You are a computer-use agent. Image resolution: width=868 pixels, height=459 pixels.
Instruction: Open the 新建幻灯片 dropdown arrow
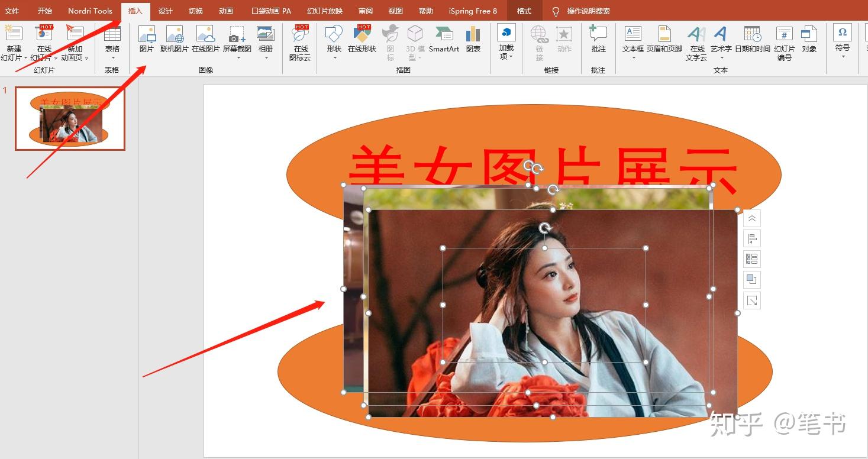pyautogui.click(x=26, y=58)
